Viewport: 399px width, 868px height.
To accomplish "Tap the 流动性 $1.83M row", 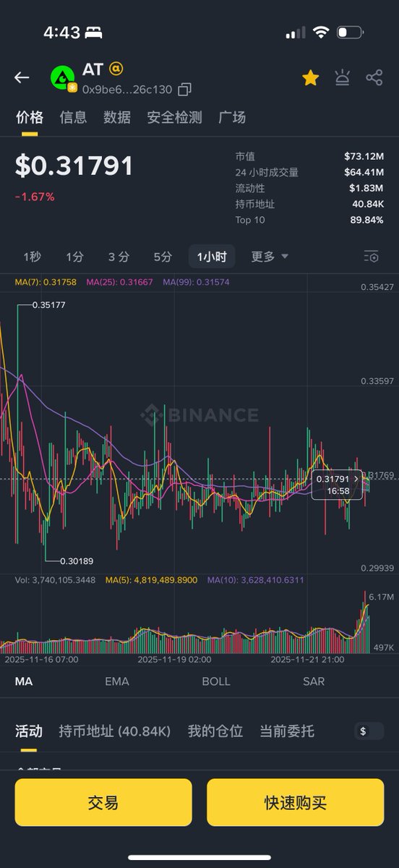I will (x=309, y=188).
